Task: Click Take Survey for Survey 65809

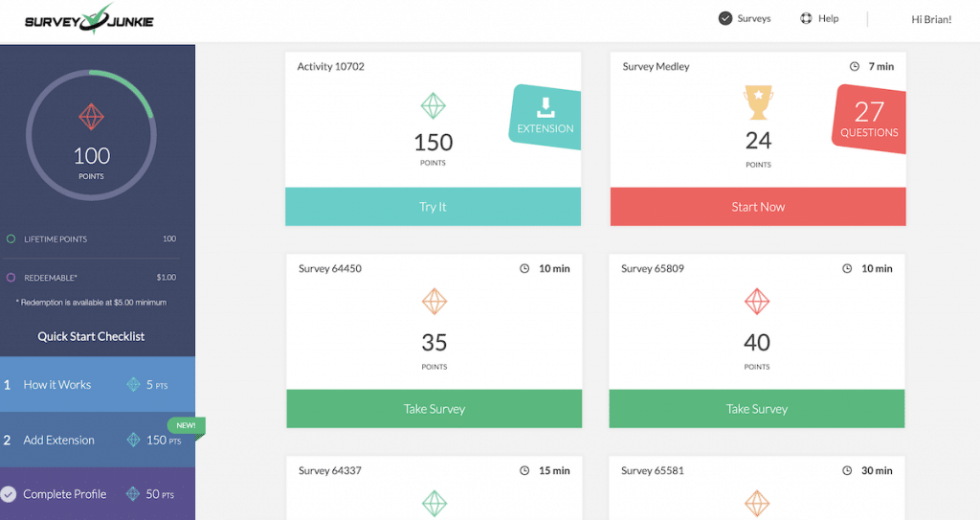Action: click(x=757, y=409)
